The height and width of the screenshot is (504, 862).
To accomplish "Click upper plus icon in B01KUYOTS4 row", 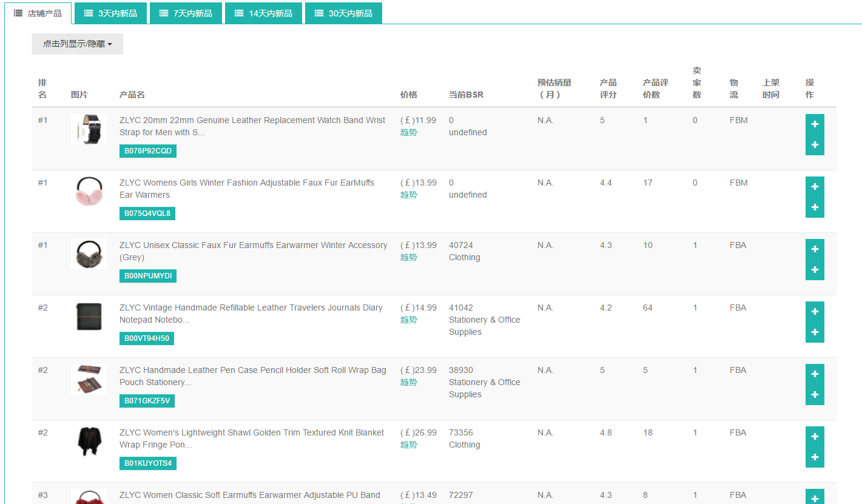I will (x=815, y=437).
